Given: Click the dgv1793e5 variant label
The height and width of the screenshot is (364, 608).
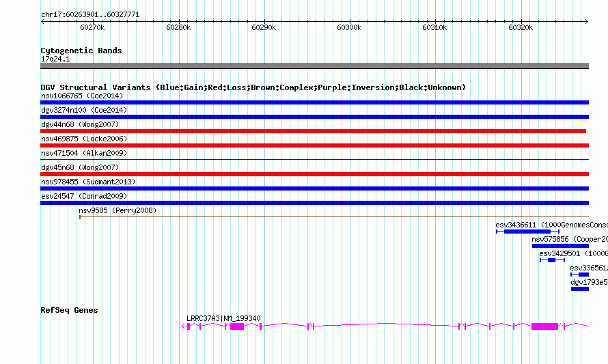Looking at the screenshot, I should [x=589, y=282].
